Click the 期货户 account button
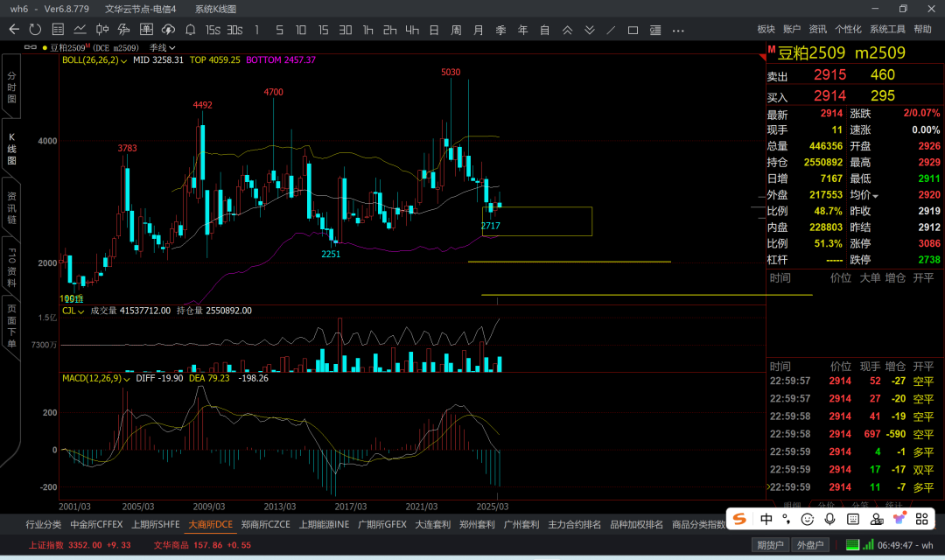 click(770, 545)
